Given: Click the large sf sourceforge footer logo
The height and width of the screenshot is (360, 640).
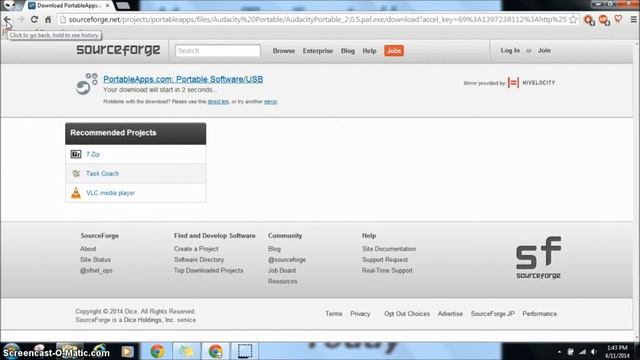Looking at the screenshot, I should tap(538, 258).
